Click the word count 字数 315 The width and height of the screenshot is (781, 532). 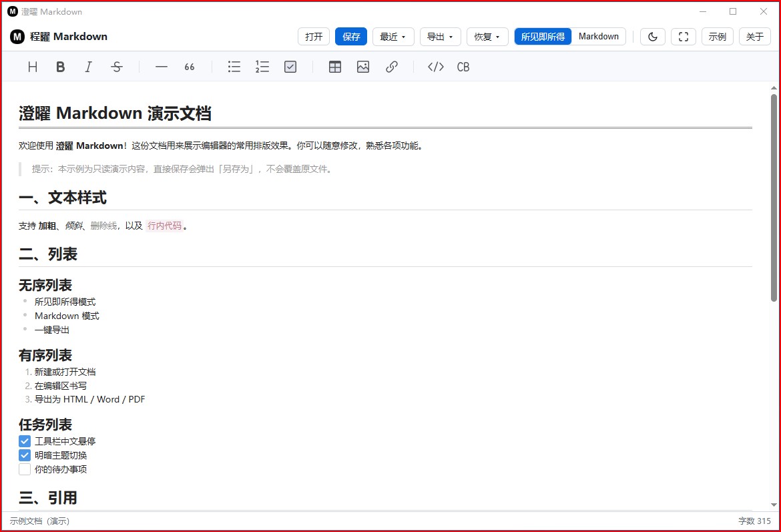click(754, 521)
